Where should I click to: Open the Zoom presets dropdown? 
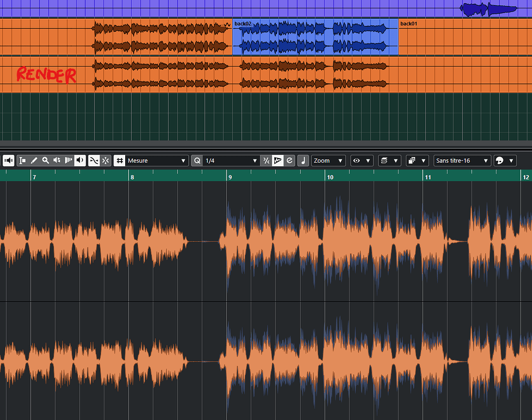[328, 160]
